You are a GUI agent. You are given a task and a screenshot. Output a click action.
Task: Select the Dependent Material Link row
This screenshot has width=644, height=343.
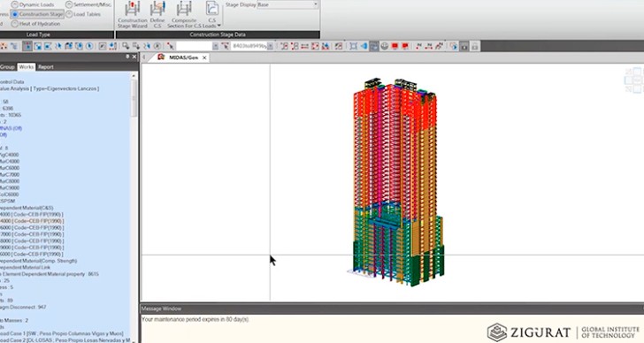pyautogui.click(x=25, y=267)
